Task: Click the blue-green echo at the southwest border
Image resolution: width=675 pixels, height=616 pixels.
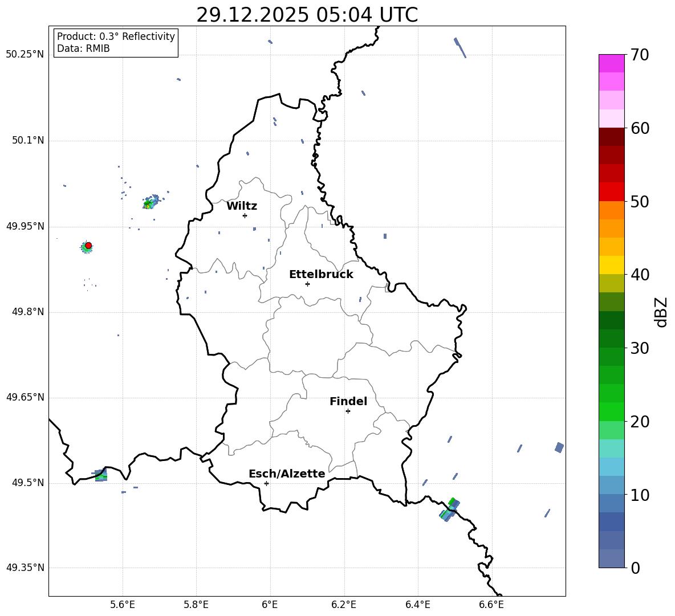Action: click(101, 475)
